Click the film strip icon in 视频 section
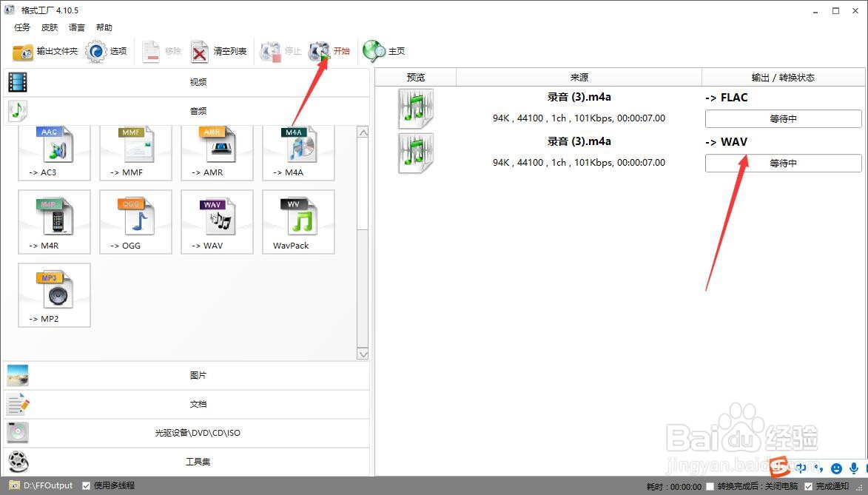868x495 pixels. pyautogui.click(x=18, y=82)
